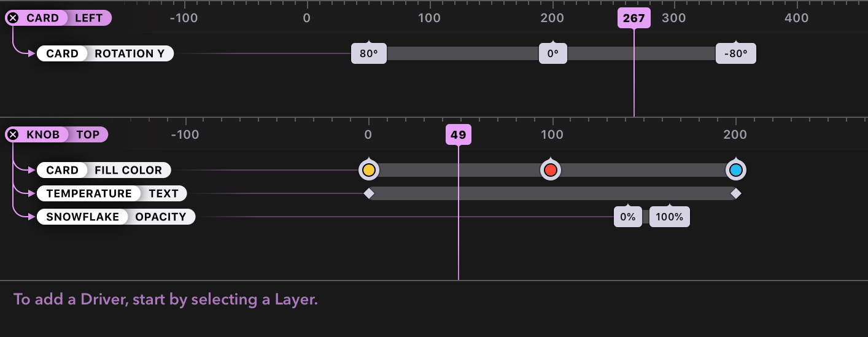The height and width of the screenshot is (337, 868).
Task: Click the 49 playhead marker
Action: 458,135
